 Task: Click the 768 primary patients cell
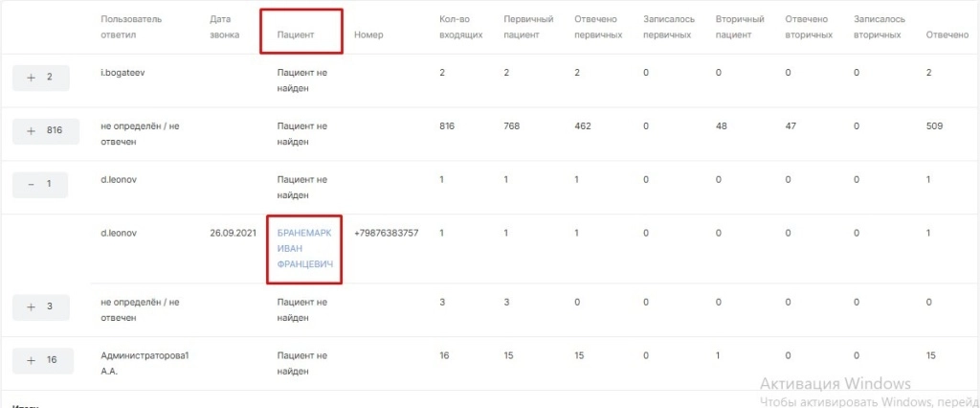[511, 126]
